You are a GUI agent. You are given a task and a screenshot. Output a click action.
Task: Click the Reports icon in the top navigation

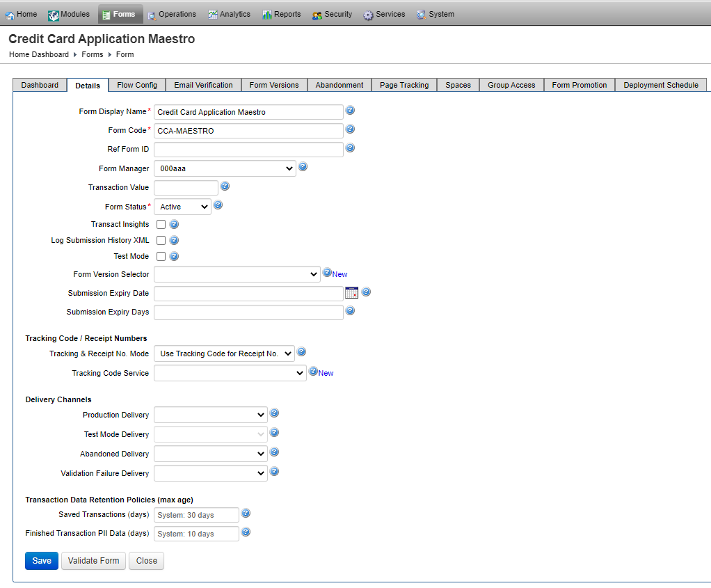(x=266, y=13)
